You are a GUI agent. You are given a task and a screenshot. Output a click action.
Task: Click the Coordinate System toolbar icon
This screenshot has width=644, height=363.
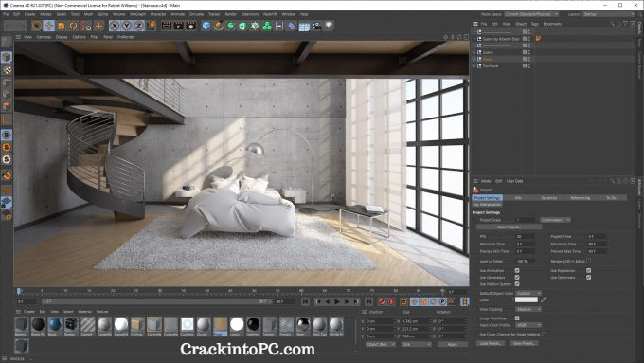click(152, 26)
